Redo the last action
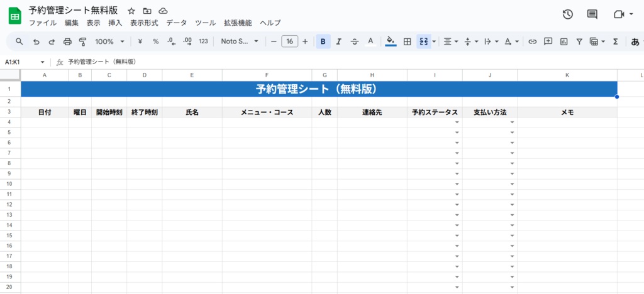The height and width of the screenshot is (294, 644). (52, 41)
